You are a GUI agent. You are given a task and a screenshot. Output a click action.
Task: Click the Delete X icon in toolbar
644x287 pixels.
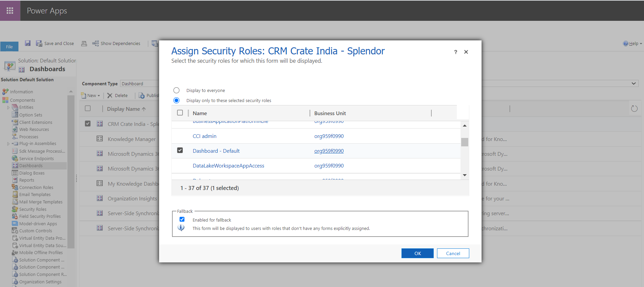coord(110,96)
